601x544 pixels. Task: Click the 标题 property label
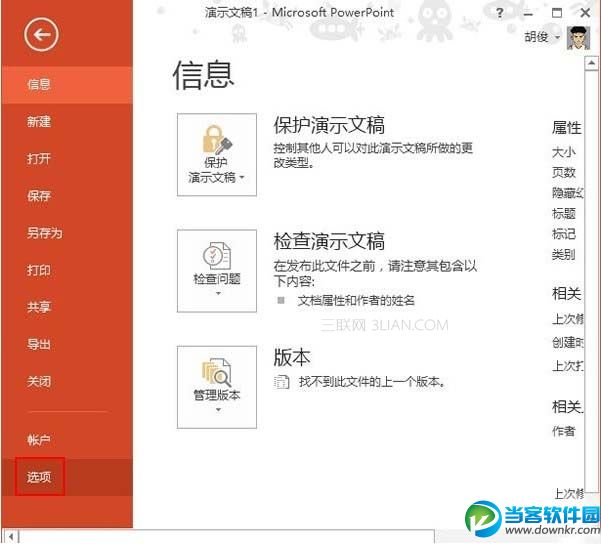tap(563, 213)
